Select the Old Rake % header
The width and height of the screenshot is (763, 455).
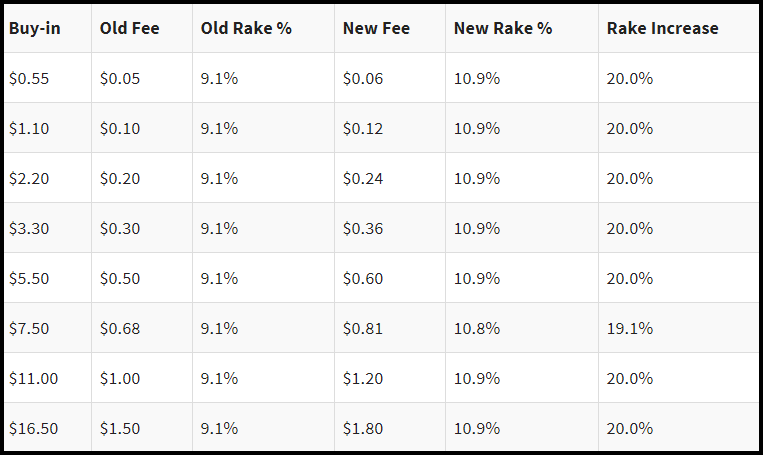tap(263, 28)
